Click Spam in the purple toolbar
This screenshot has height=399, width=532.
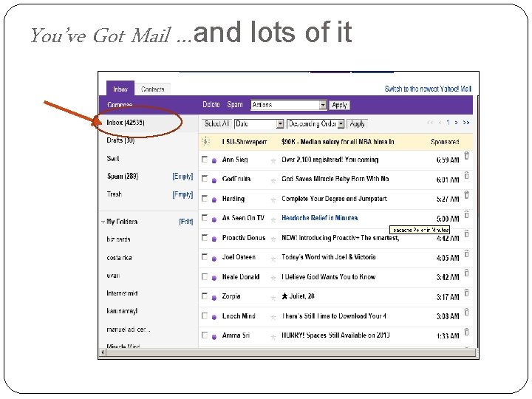(235, 104)
